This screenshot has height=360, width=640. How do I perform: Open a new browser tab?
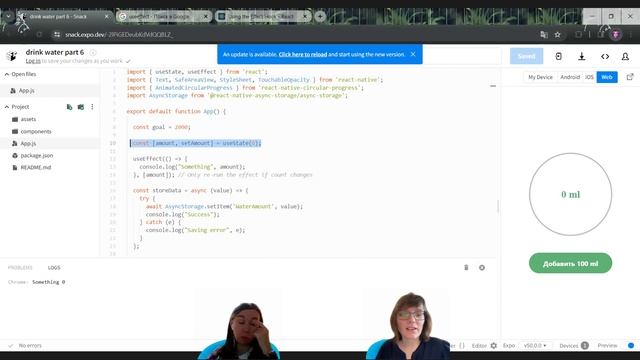click(320, 16)
